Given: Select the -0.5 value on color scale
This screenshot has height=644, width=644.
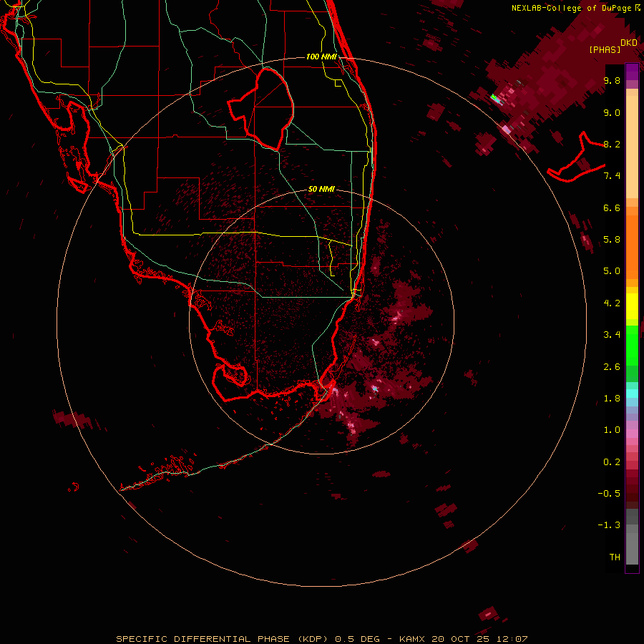Looking at the screenshot, I should (609, 494).
